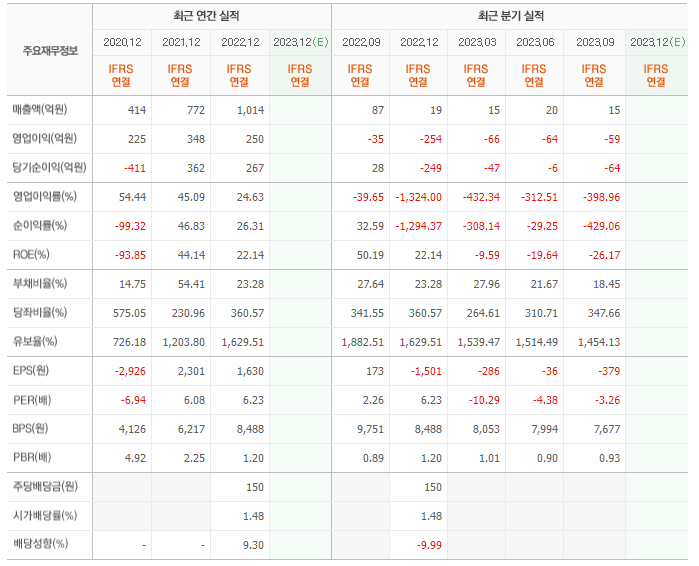
Task: Select the -254 operating profit value
Action: (x=431, y=139)
